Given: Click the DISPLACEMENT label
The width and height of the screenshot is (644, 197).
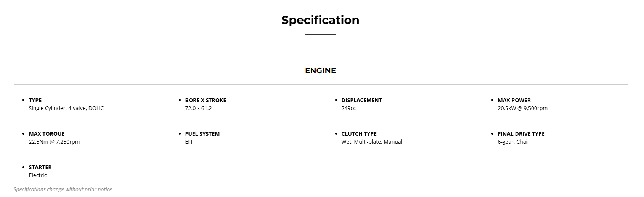Looking at the screenshot, I should point(361,100).
